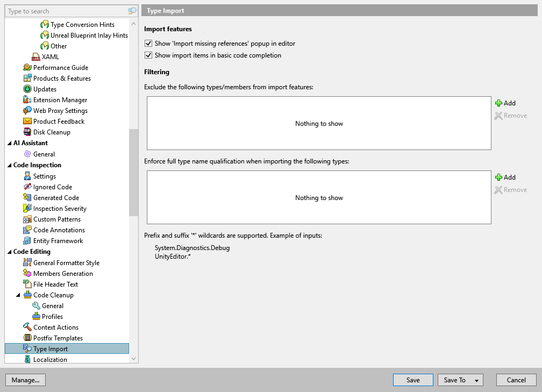
Task: Click the Postfix Templates icon
Action: point(27,338)
